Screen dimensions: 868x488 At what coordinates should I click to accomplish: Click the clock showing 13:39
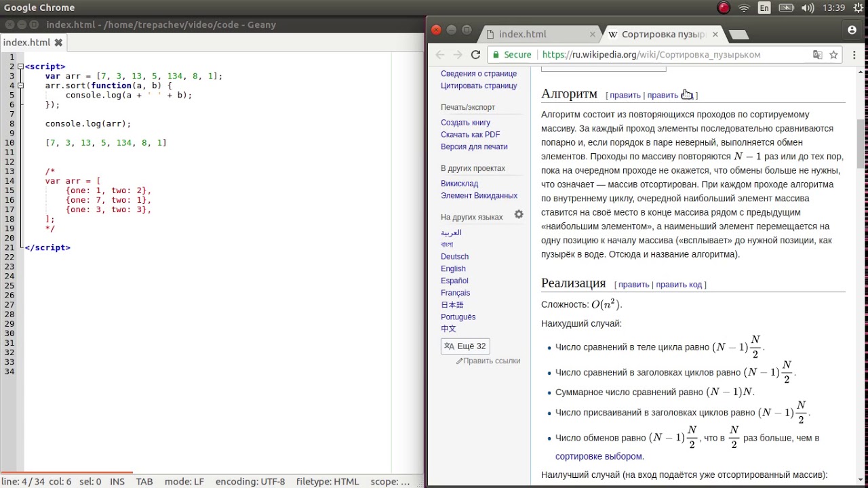[x=833, y=8]
